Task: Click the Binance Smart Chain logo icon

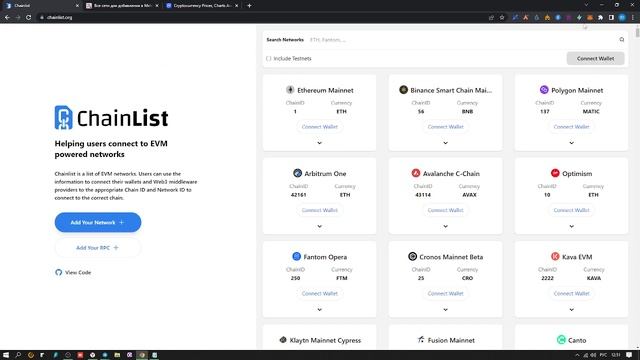Action: pyautogui.click(x=403, y=90)
